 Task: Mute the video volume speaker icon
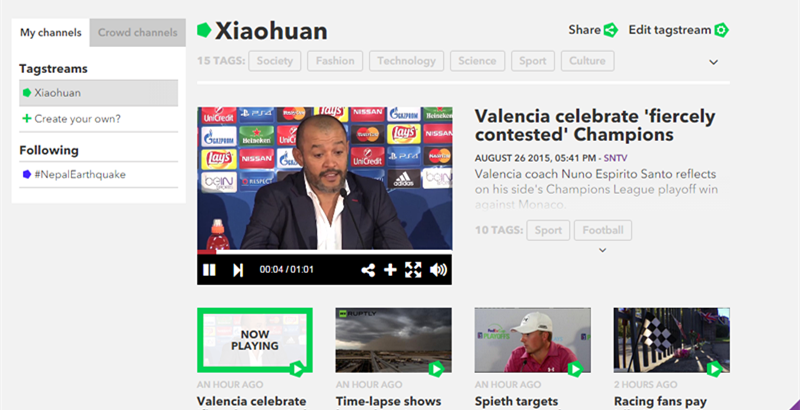click(438, 270)
